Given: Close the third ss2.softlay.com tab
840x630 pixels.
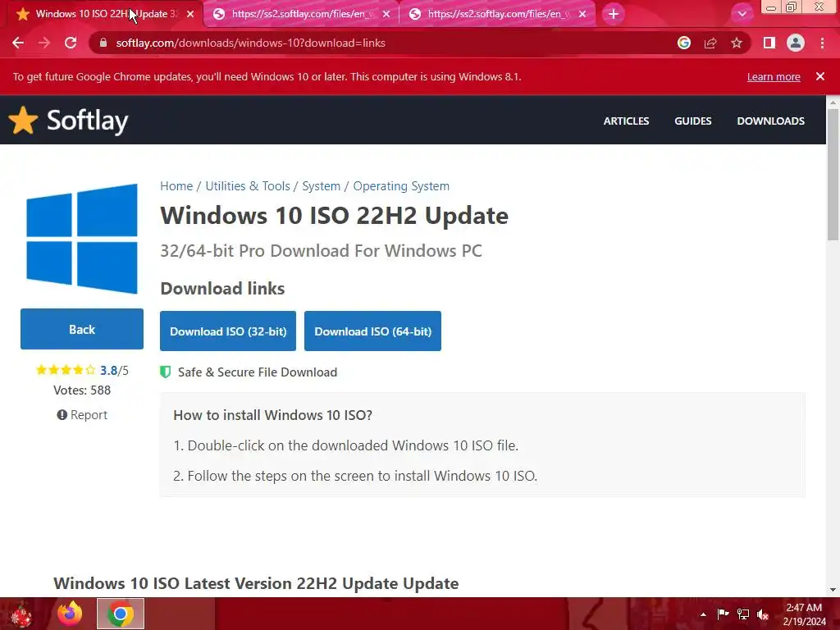Looking at the screenshot, I should (582, 14).
